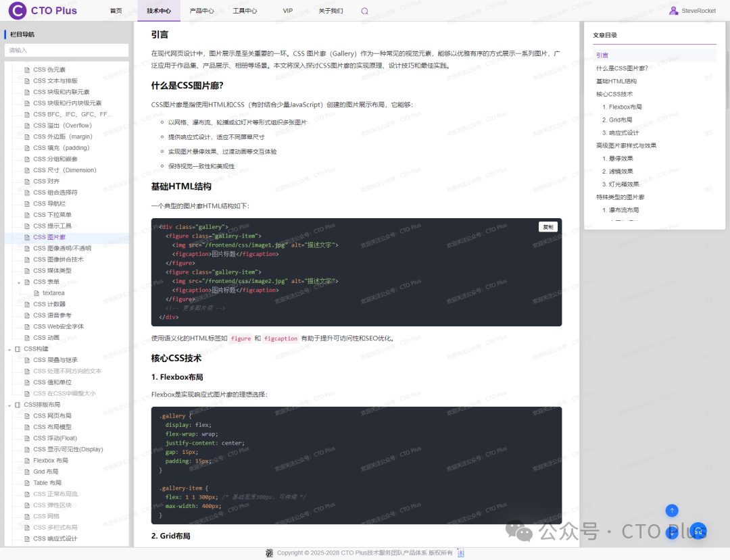Viewport: 730px width, 560px height.
Task: Open CSS 尺寸 (Dimension) in the sidebar
Action: click(x=65, y=170)
